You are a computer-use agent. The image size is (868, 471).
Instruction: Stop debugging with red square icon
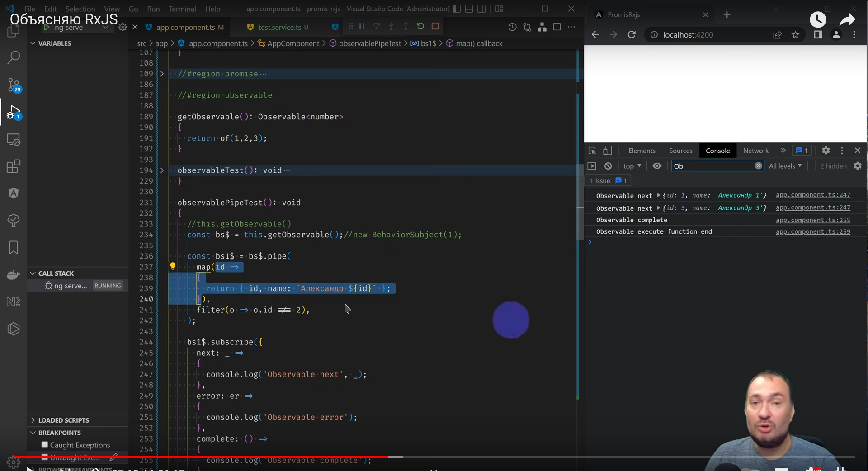point(435,26)
